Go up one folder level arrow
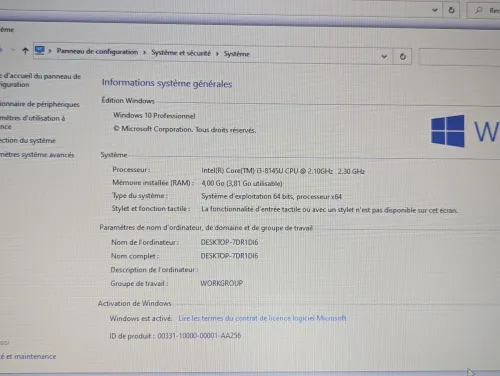This screenshot has height=376, width=500. [25, 51]
